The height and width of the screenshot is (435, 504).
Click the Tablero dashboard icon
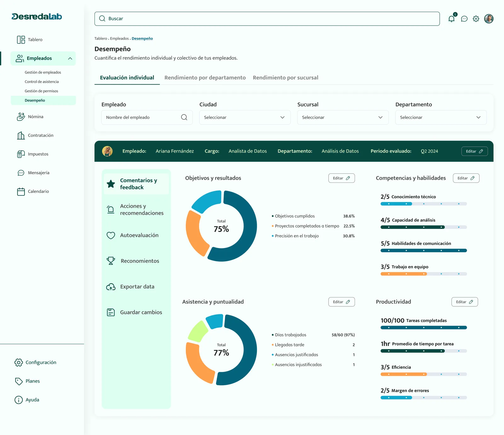tap(21, 40)
